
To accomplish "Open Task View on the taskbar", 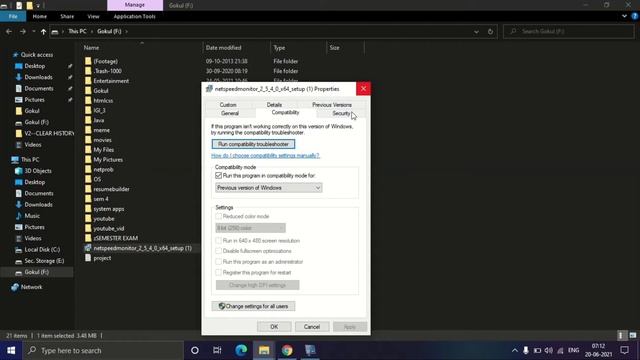I will [x=217, y=350].
